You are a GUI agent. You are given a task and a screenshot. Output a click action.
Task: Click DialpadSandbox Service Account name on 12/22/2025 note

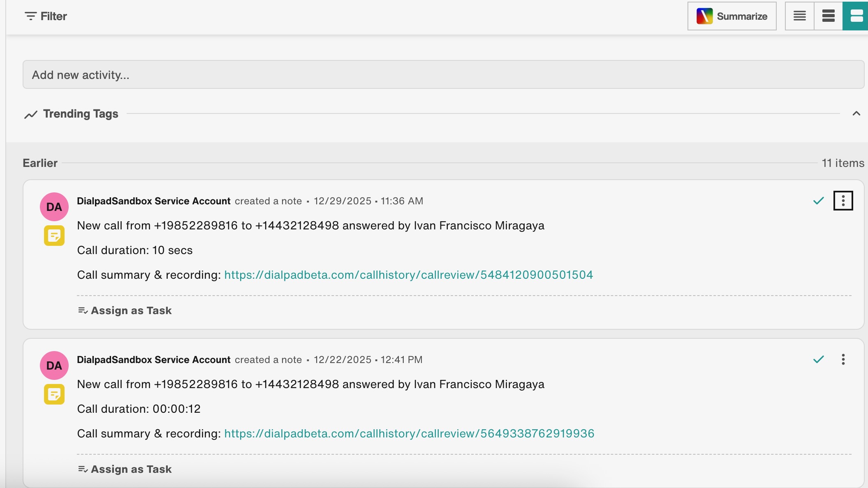click(154, 360)
